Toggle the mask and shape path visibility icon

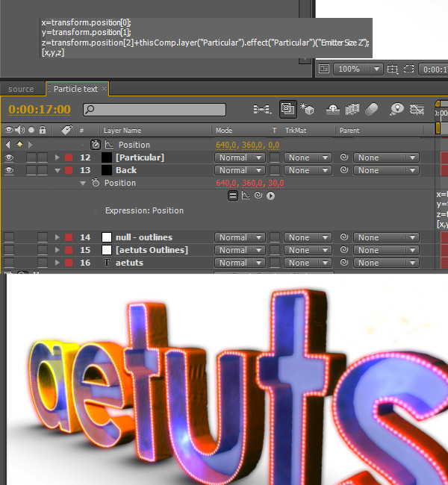pyautogui.click(x=408, y=69)
